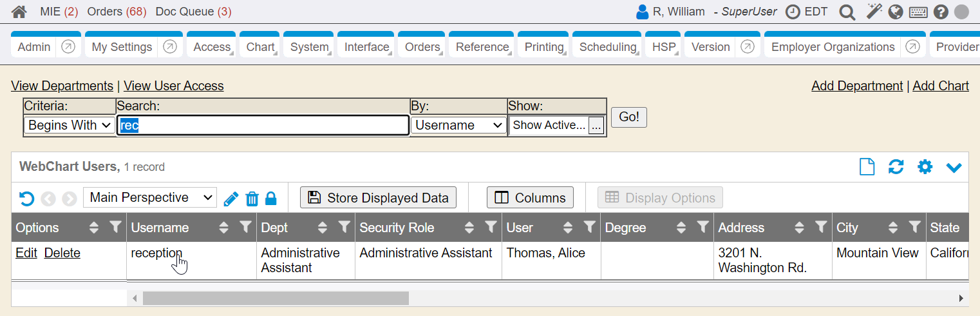Screen dimensions: 980x316
Task: Open the Scheduling tab
Action: tap(607, 47)
